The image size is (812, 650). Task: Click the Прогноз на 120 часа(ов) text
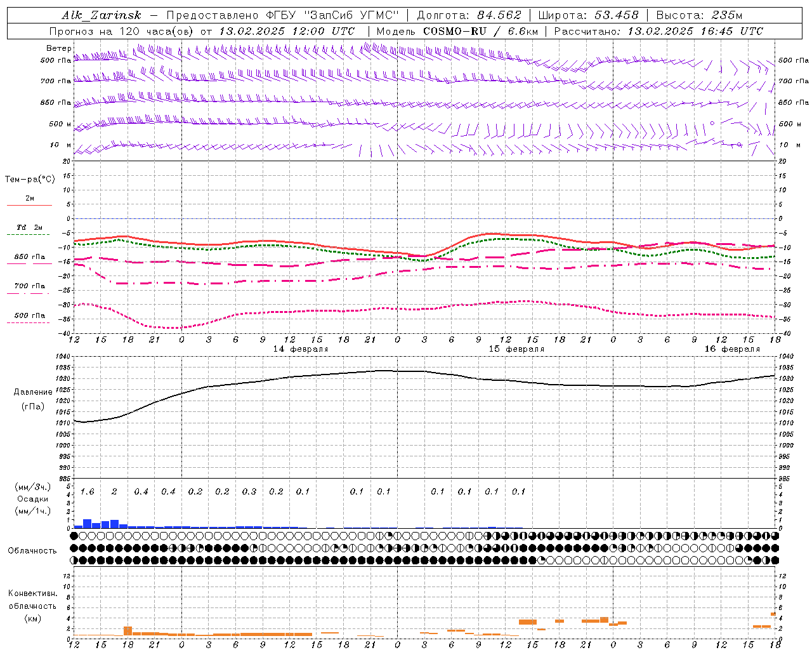[x=121, y=31]
